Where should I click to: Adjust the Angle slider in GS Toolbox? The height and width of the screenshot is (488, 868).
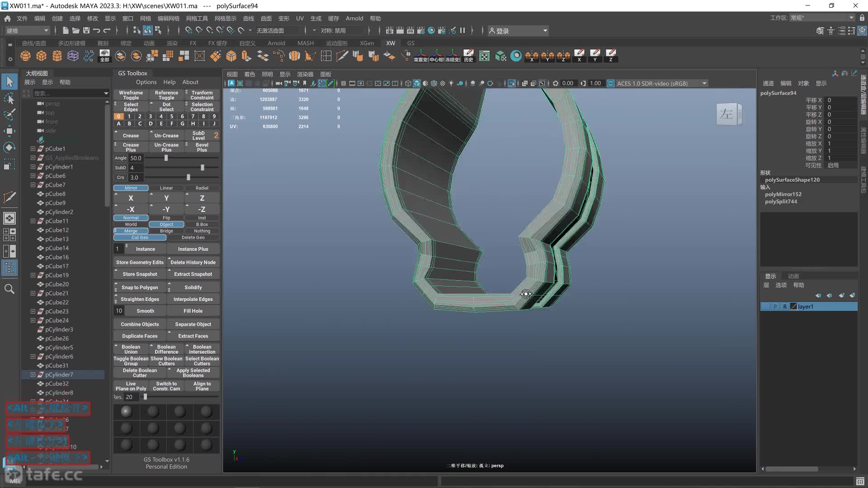pyautogui.click(x=166, y=158)
